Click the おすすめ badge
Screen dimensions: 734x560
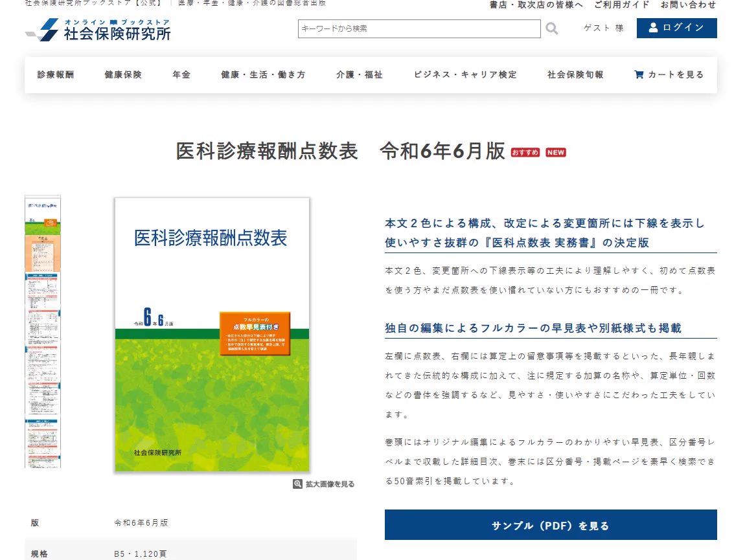tap(525, 153)
